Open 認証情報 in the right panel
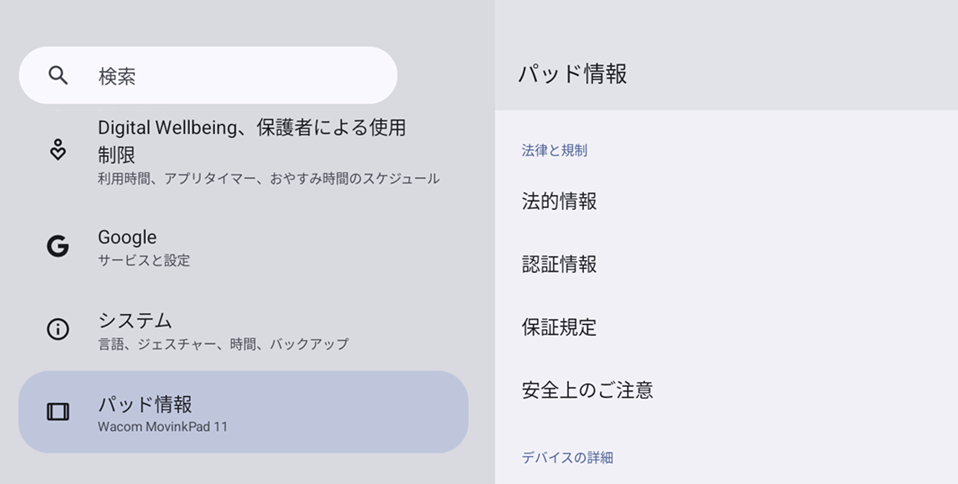Image resolution: width=958 pixels, height=484 pixels. click(726, 264)
